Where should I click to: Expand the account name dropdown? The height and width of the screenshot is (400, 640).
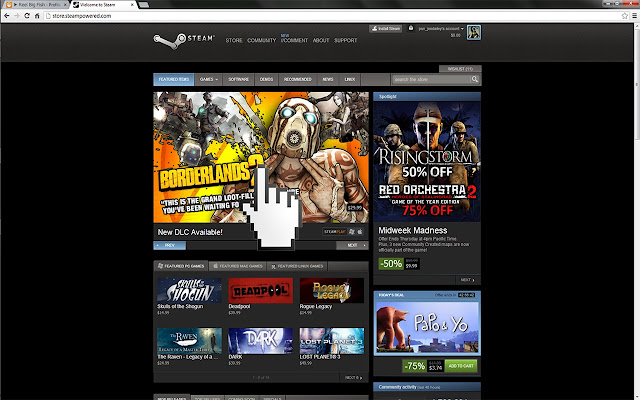[x=441, y=29]
